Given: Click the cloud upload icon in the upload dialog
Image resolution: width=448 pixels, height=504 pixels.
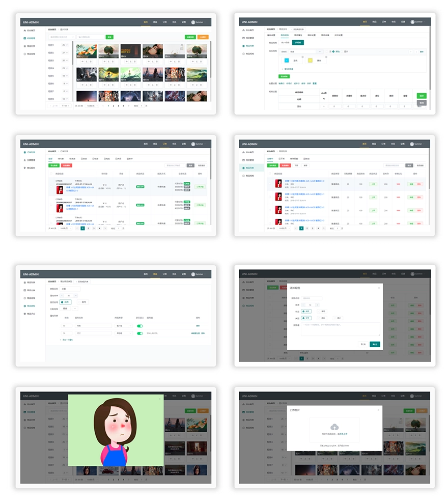Looking at the screenshot, I should [x=334, y=427].
